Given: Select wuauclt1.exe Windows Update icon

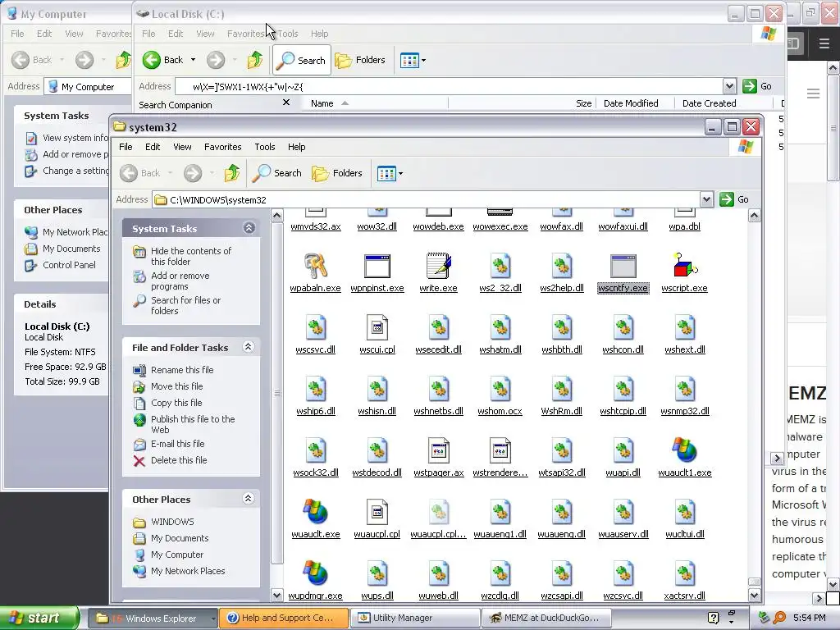Looking at the screenshot, I should coord(685,450).
